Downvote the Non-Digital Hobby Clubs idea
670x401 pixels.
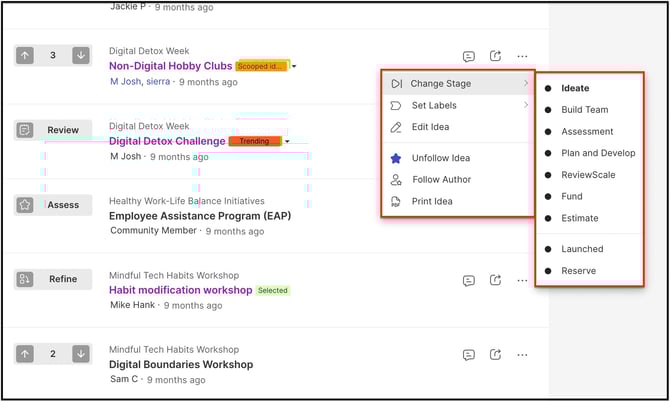click(80, 56)
